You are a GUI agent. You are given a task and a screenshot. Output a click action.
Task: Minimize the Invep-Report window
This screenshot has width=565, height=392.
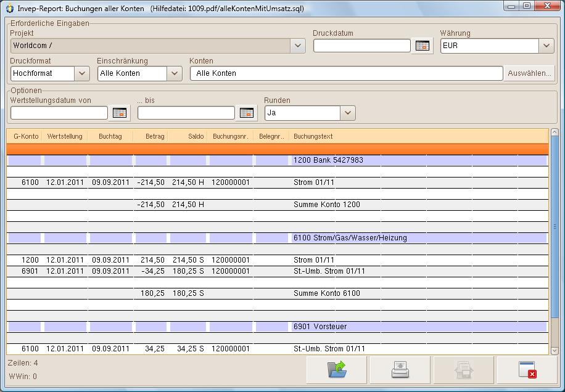tap(511, 6)
